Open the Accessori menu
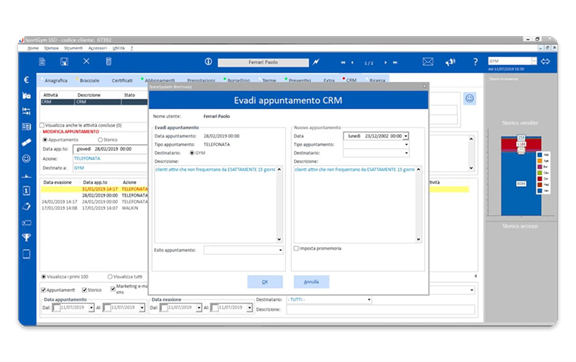The width and height of the screenshot is (576, 362). 97,48
